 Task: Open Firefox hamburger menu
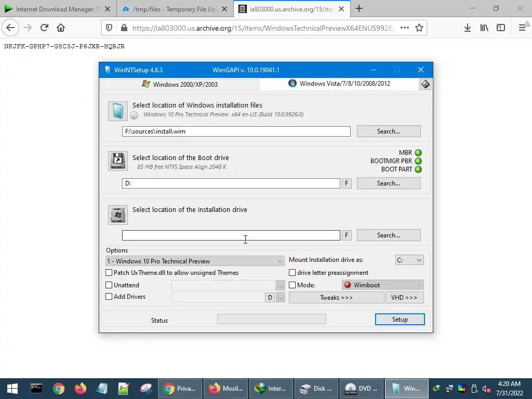(x=523, y=28)
